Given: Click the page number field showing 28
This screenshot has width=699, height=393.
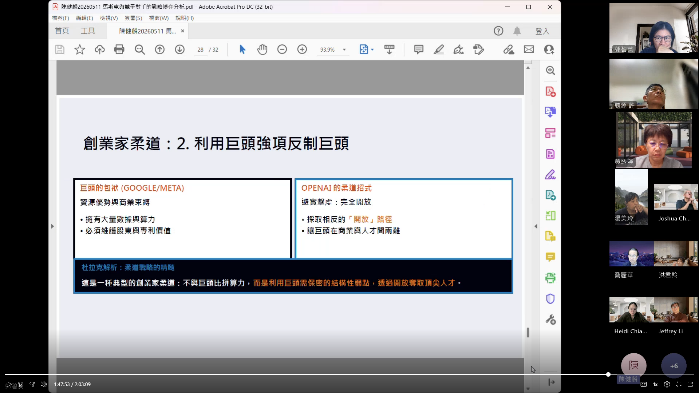Looking at the screenshot, I should pyautogui.click(x=200, y=50).
